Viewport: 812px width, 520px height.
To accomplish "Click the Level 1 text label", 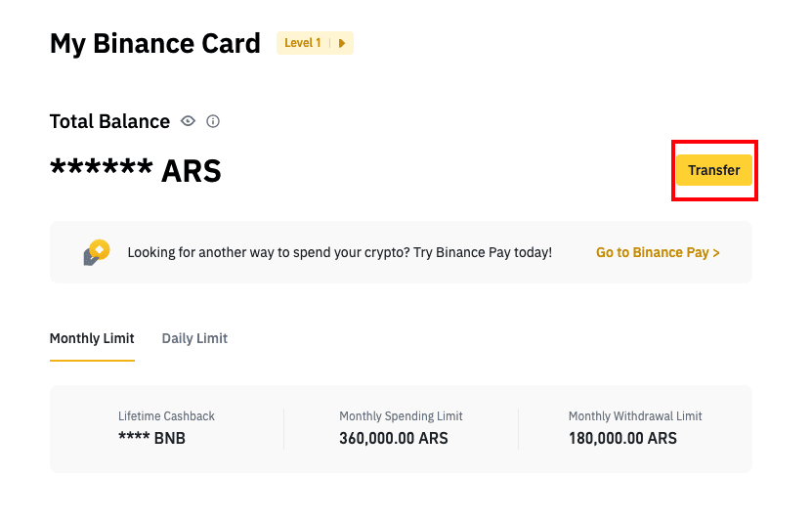I will [x=303, y=43].
